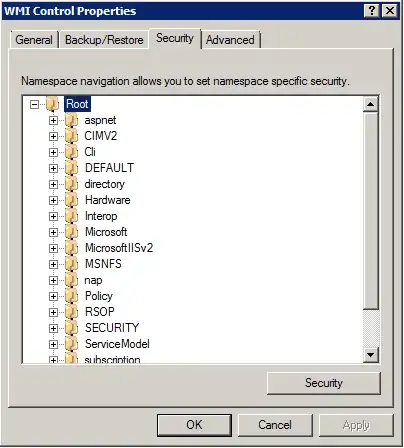The height and width of the screenshot is (448, 404).
Task: Click the SECURITY namespace folder icon
Action: pyautogui.click(x=71, y=328)
